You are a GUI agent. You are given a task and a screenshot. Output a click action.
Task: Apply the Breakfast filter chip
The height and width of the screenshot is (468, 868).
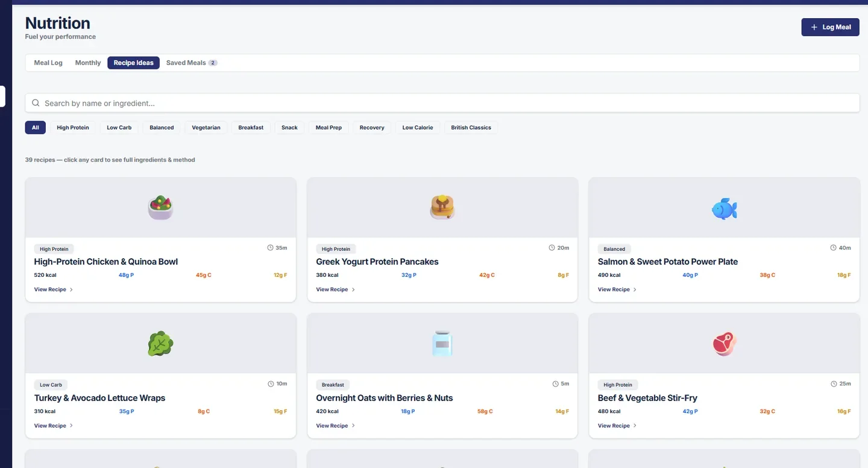pos(251,127)
